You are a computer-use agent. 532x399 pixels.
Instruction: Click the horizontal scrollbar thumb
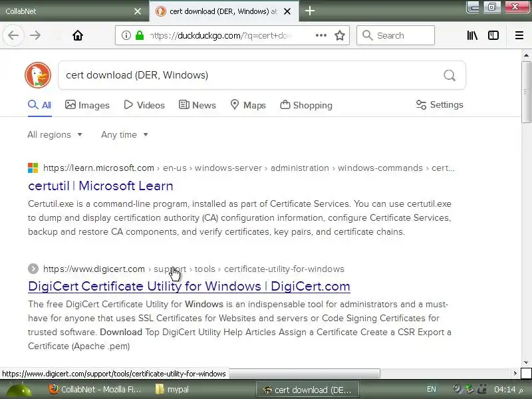click(x=305, y=374)
